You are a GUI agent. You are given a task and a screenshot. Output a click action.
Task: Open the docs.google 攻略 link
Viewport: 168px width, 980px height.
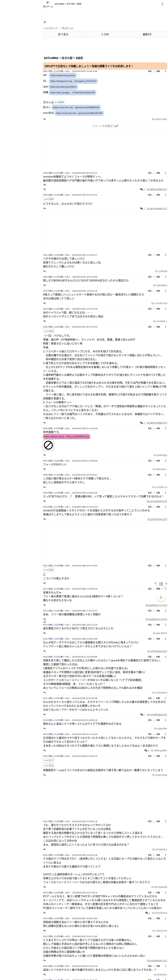pyautogui.click(x=73, y=92)
